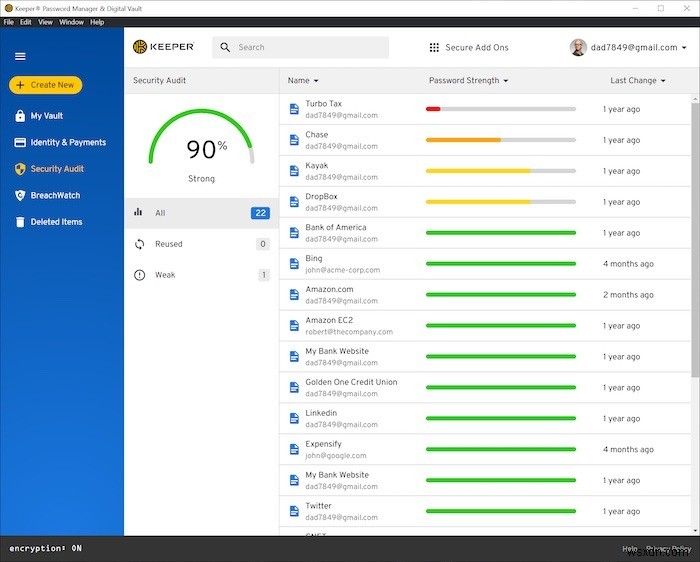Click the Create New button

click(x=46, y=85)
